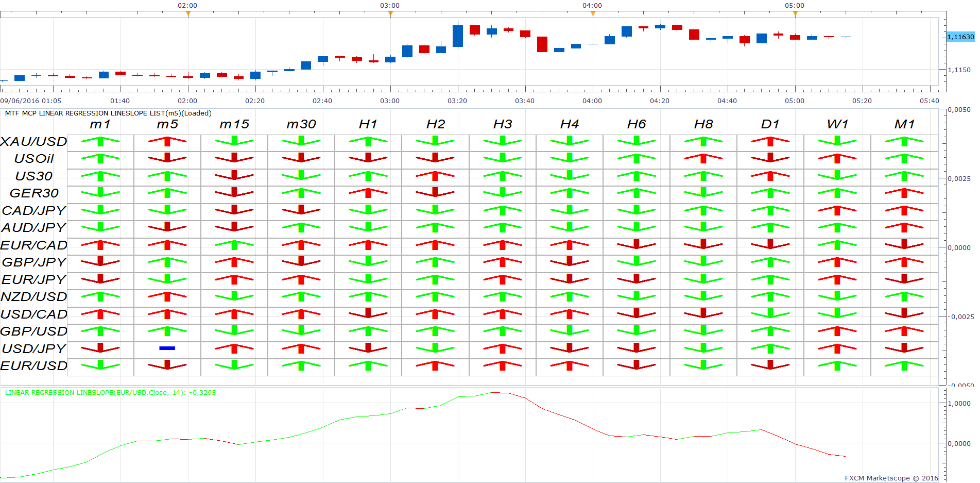Click the M1 monthly column header
Viewport: 980px width, 483px height.
coord(904,124)
